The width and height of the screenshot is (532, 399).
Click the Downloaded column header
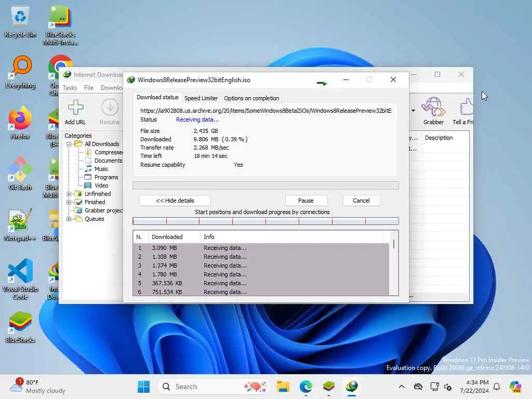coord(175,237)
